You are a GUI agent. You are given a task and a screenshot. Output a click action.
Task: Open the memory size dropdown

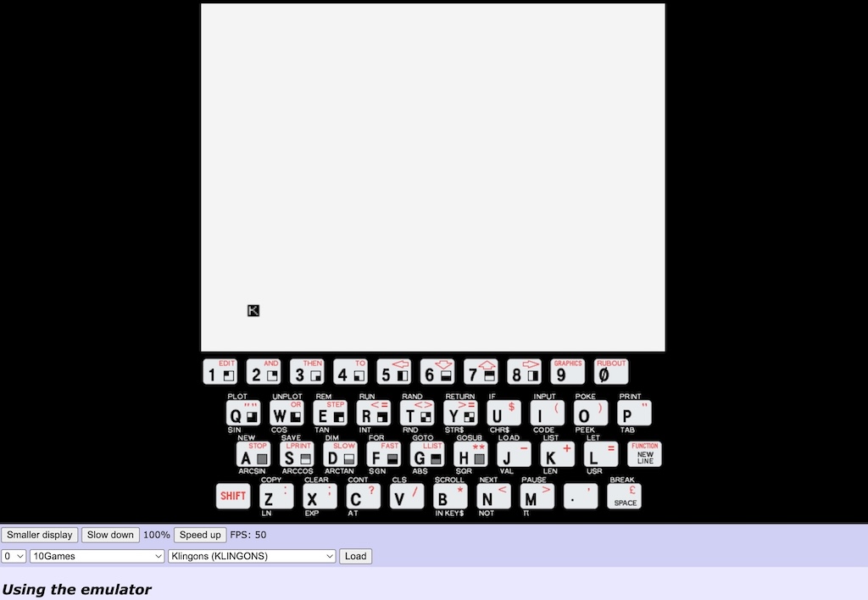click(14, 556)
